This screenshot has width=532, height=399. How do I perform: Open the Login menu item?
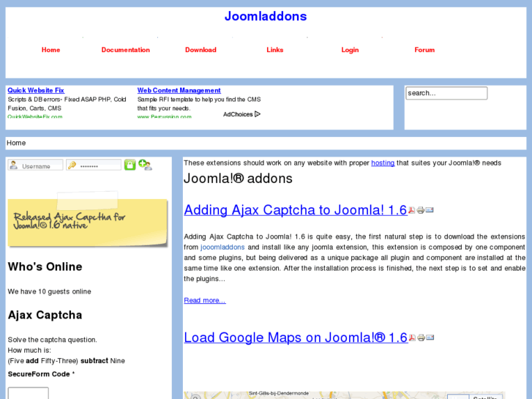(x=350, y=50)
